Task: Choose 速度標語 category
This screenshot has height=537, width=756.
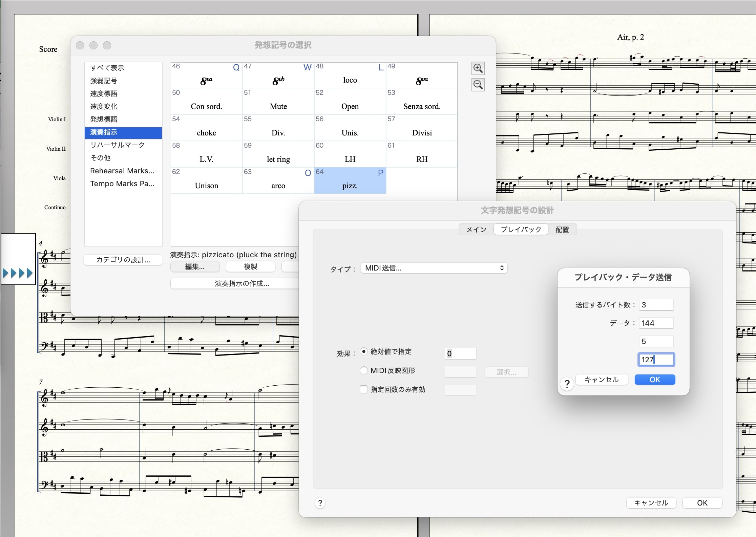Action: (123, 93)
